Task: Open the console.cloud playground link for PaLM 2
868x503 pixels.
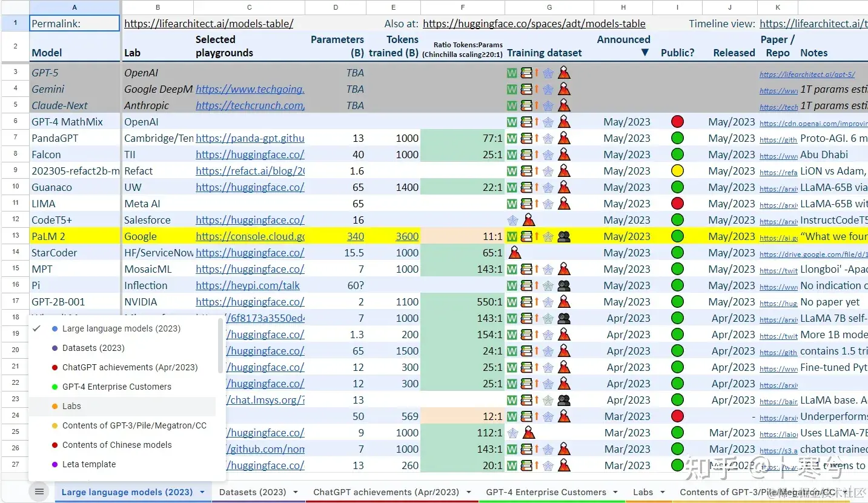Action: (250, 236)
